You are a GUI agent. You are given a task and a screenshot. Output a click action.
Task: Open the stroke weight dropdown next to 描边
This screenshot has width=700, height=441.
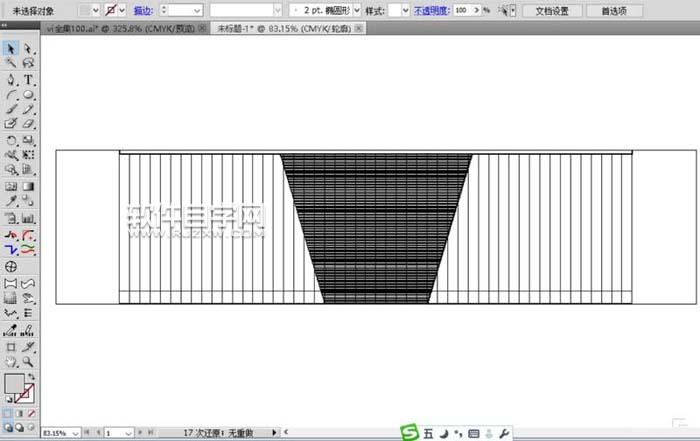coord(198,10)
